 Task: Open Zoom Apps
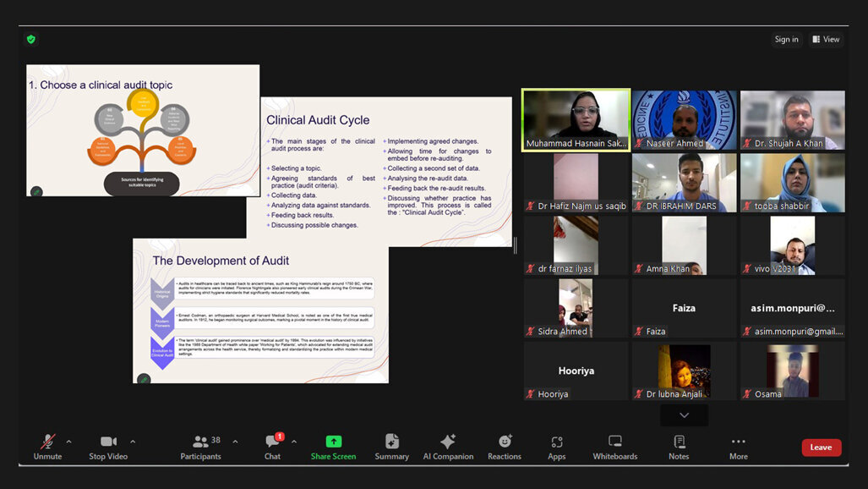pos(556,447)
